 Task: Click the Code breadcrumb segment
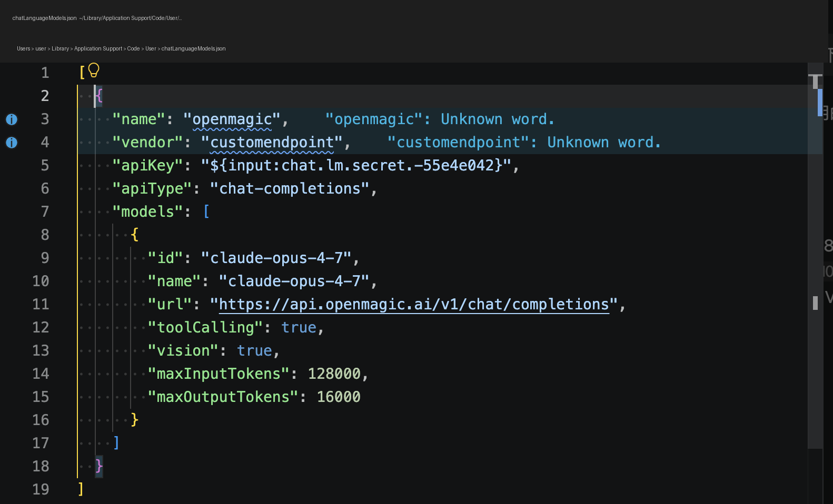click(133, 48)
